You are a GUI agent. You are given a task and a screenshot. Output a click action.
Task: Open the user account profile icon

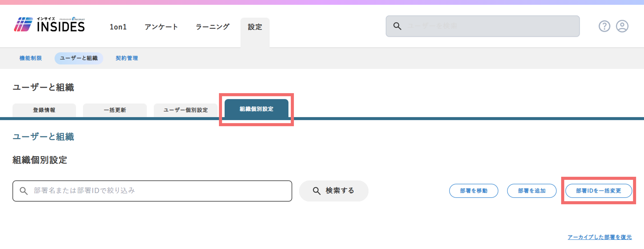622,26
